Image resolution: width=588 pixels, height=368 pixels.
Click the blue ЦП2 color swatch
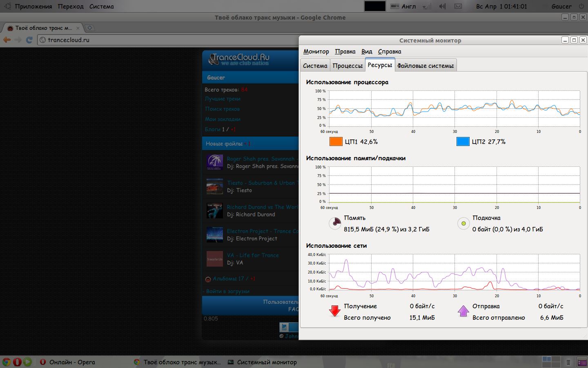coord(463,141)
